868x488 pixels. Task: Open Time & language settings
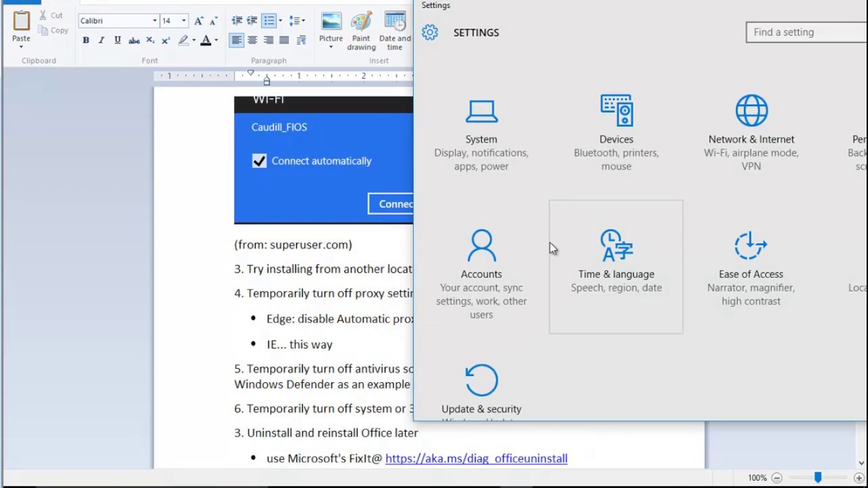tap(616, 266)
